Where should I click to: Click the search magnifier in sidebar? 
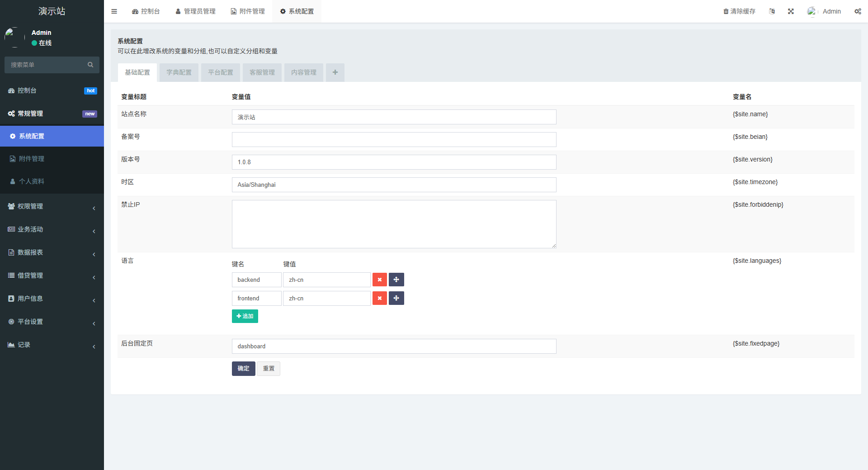point(90,65)
